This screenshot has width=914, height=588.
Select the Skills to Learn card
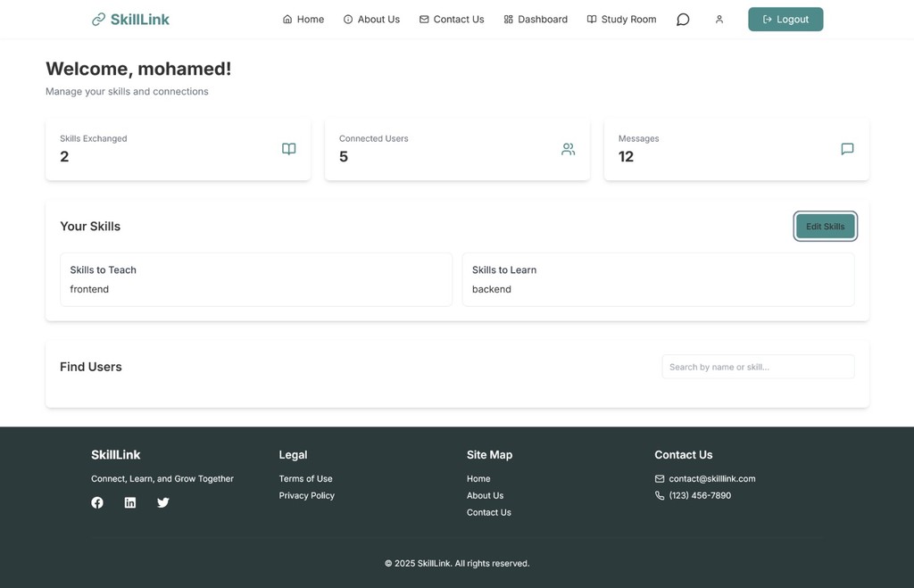click(658, 279)
